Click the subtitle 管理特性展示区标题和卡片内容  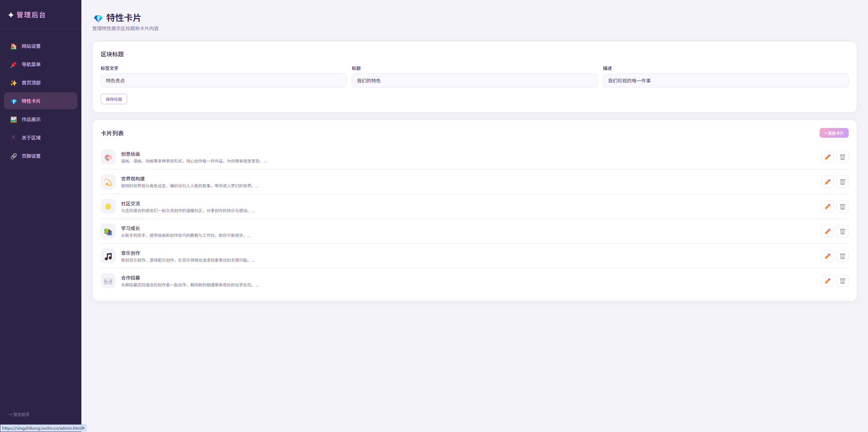tap(125, 29)
